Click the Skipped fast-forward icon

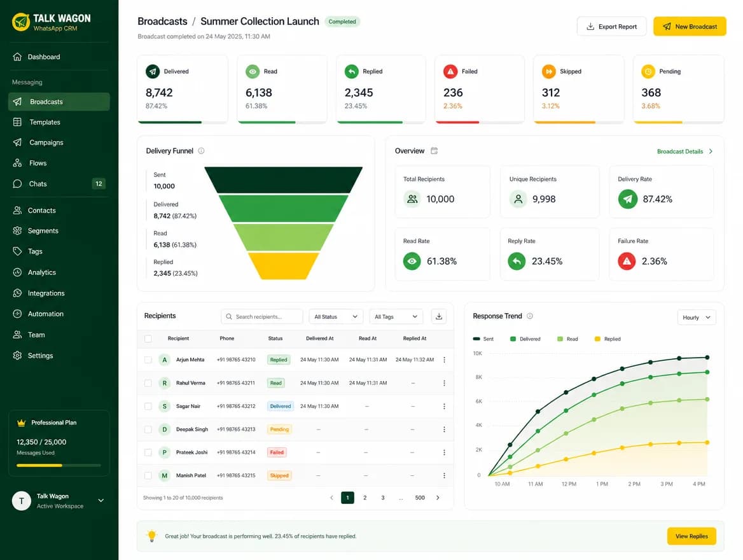pos(549,71)
